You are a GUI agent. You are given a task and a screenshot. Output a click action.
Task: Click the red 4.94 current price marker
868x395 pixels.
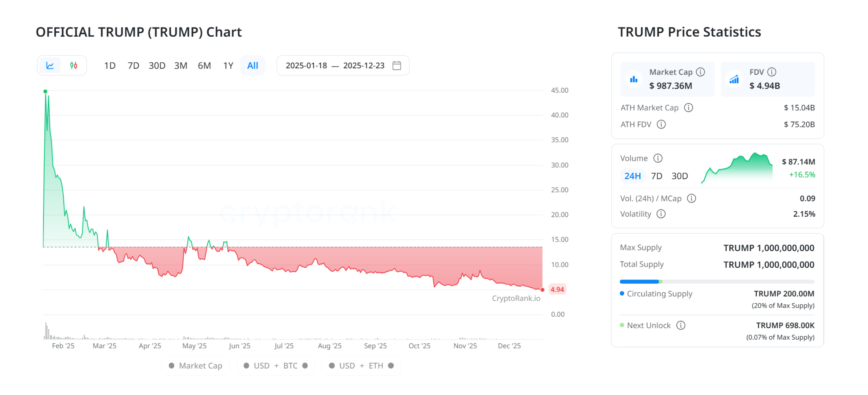tap(557, 290)
